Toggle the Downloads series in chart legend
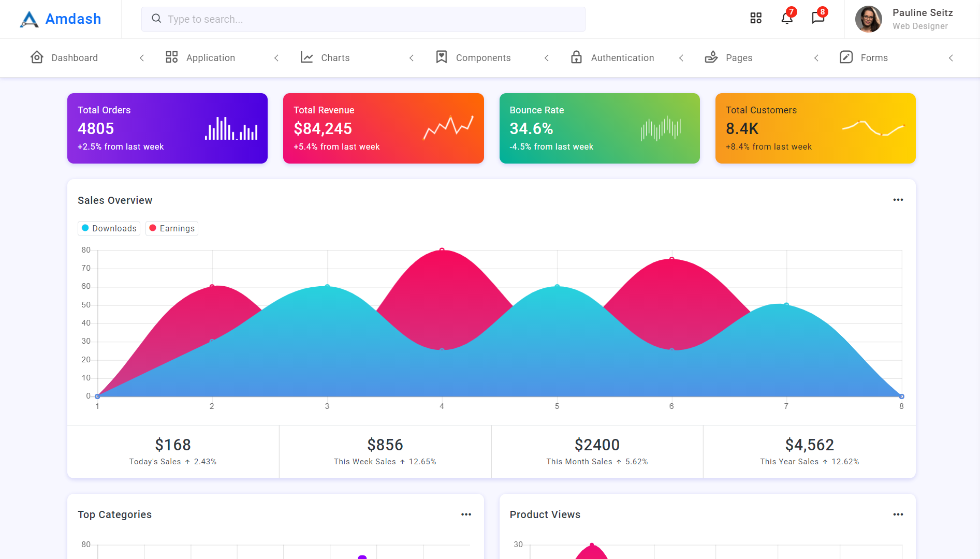 [109, 228]
